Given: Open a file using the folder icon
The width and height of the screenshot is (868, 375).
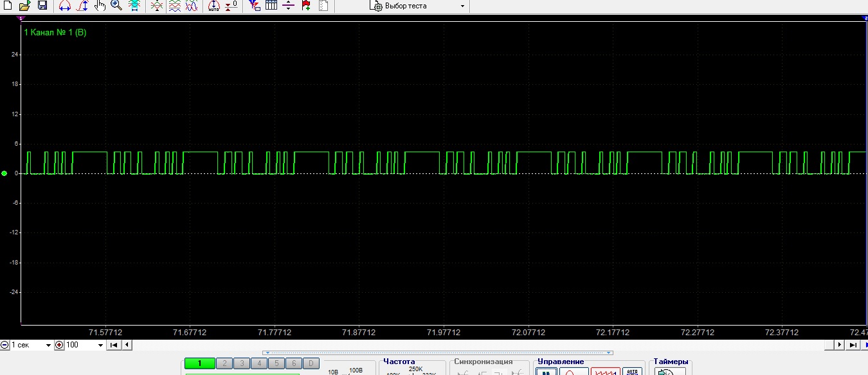Looking at the screenshot, I should 25,6.
